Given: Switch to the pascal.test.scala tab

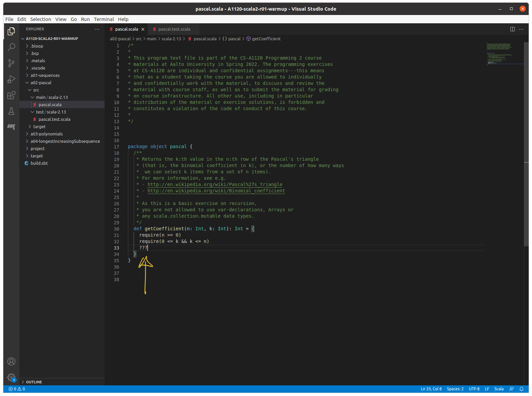Looking at the screenshot, I should pos(174,29).
